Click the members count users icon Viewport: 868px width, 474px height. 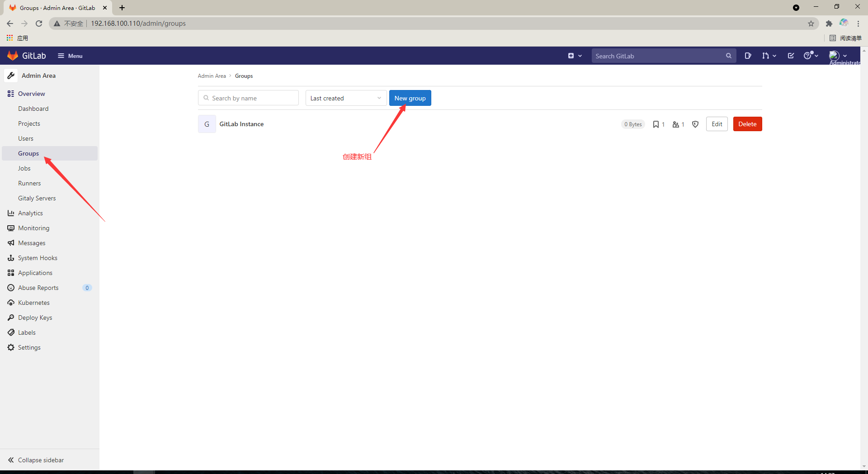675,124
